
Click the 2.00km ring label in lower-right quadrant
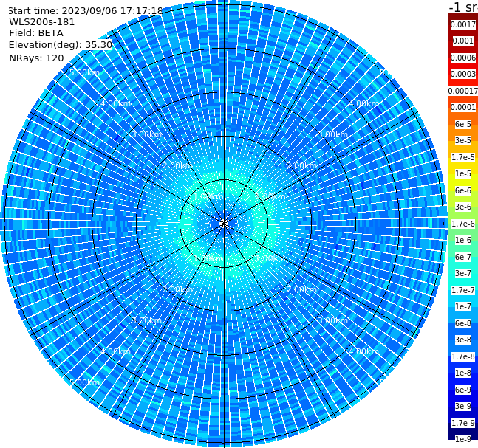coord(301,289)
